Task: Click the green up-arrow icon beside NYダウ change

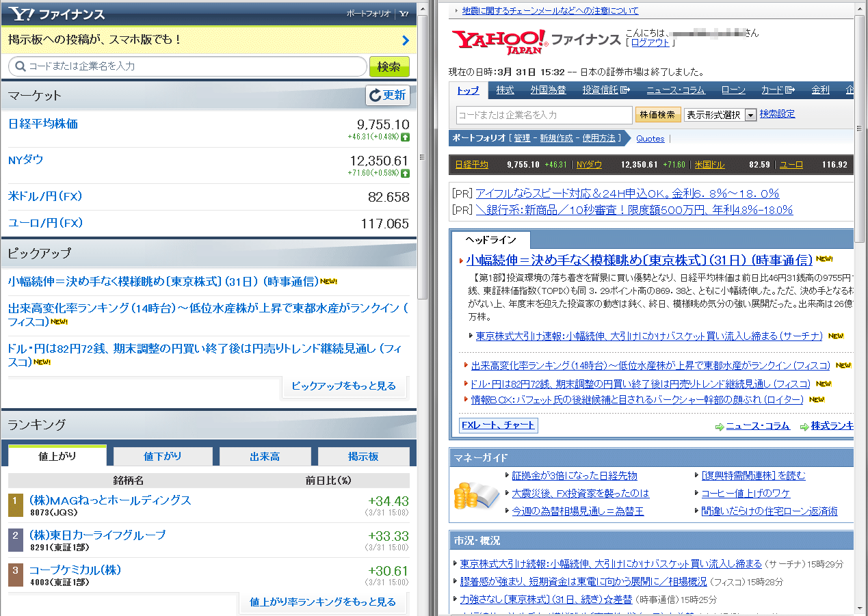Action: (x=406, y=173)
